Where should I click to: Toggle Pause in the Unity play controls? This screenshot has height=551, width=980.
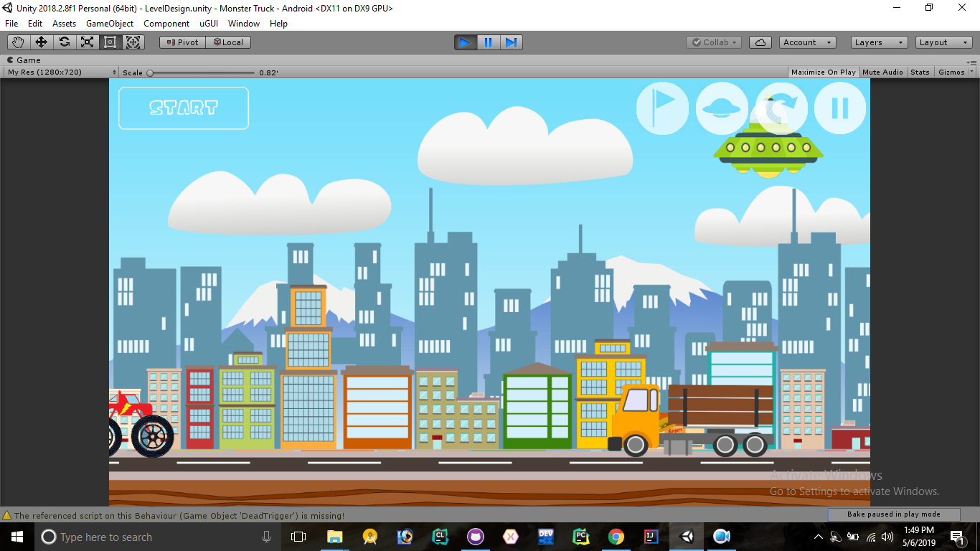(488, 42)
